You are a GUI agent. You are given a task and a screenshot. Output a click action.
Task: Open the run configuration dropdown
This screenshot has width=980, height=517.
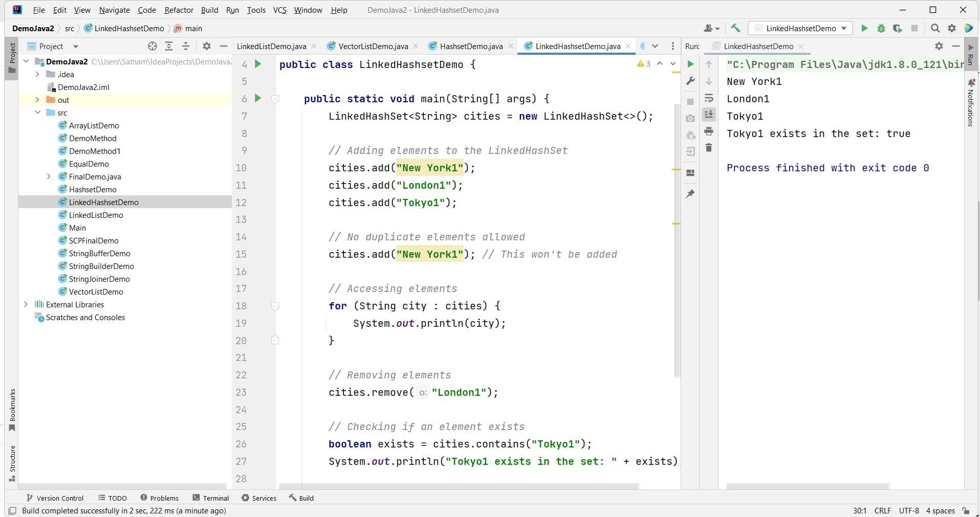click(x=801, y=28)
